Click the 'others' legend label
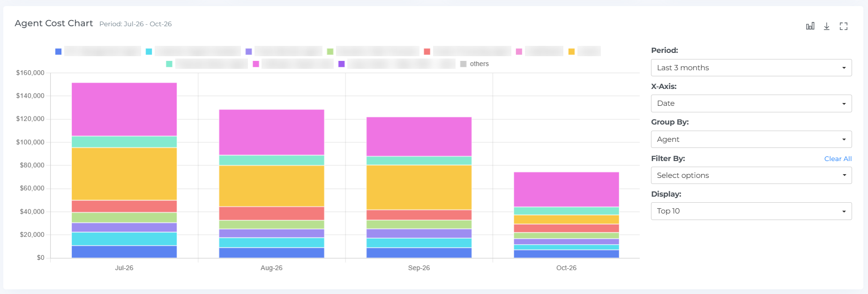Viewport: 868px width, 294px height. pos(479,64)
